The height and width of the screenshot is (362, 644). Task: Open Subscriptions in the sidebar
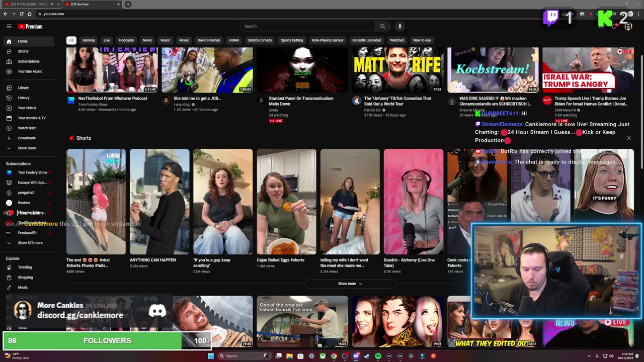(28, 61)
